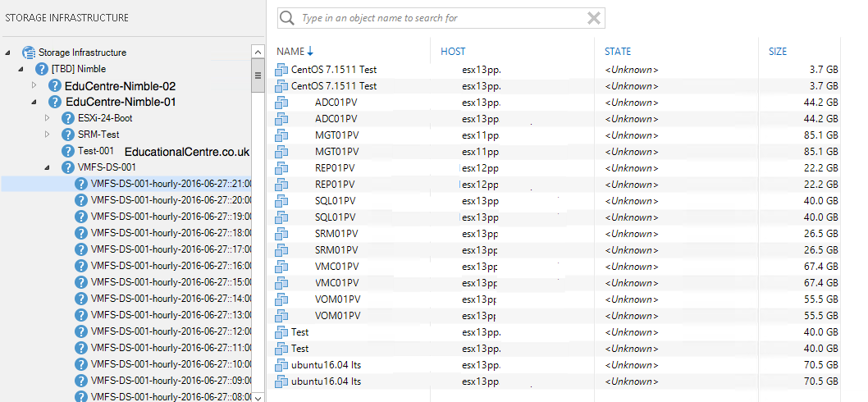Select snapshot VMFS-DS-001-hourly-2016-06-27::09:00
This screenshot has height=402, width=868.
click(x=171, y=381)
